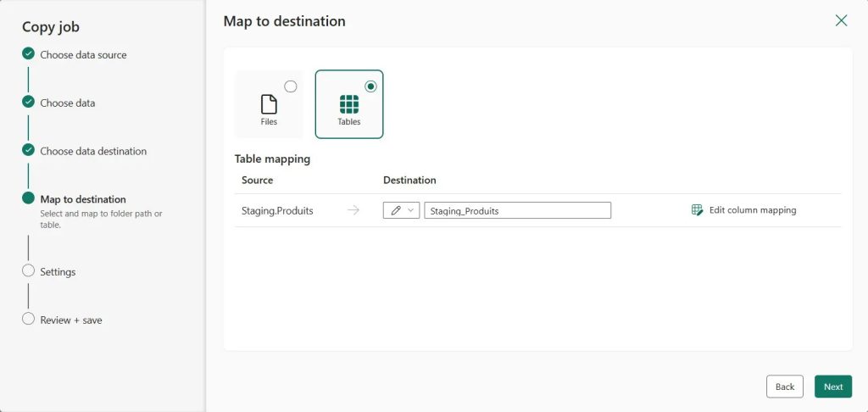This screenshot has height=412, width=868.
Task: Go to Choose data destination step
Action: (93, 151)
